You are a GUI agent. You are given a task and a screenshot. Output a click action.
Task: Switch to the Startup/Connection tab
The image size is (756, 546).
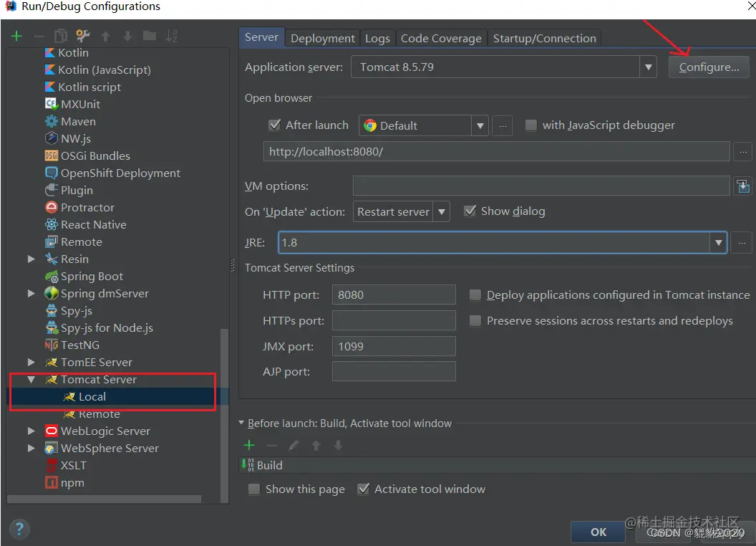[x=544, y=38]
